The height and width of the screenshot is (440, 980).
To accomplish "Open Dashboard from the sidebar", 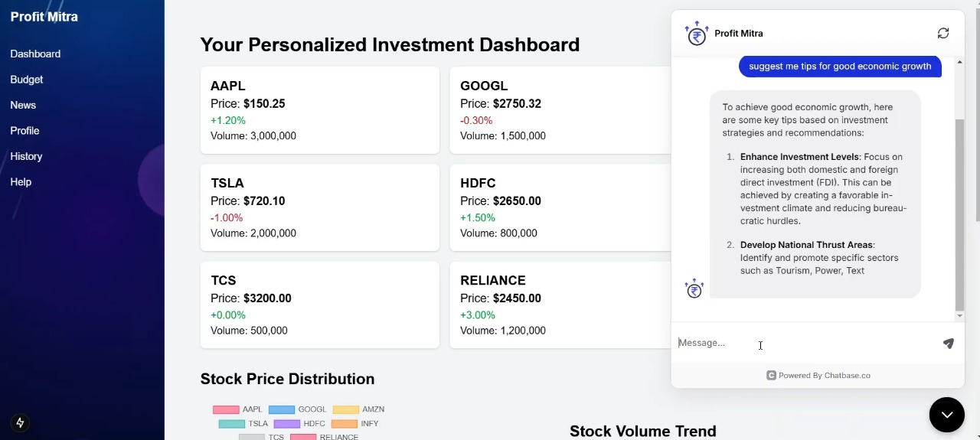I will pos(35,54).
